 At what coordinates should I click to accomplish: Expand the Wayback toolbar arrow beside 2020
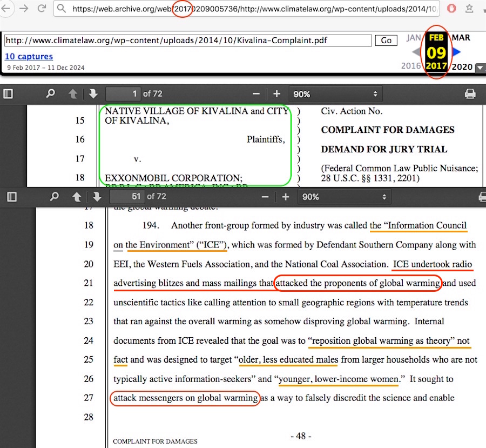coord(480,68)
